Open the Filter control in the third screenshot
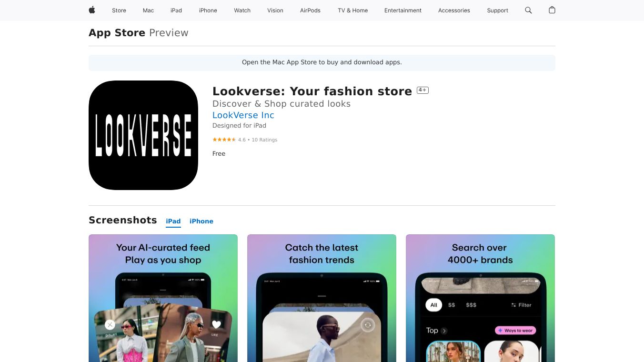644x362 pixels. (521, 305)
